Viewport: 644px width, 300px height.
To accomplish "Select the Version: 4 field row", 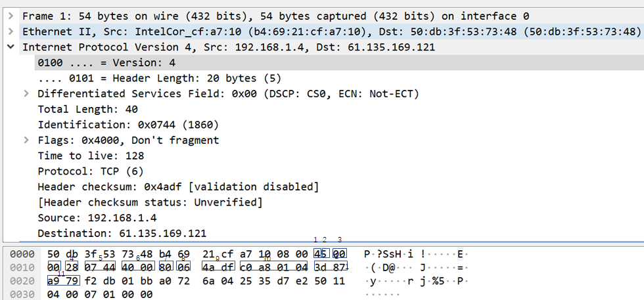I will click(x=106, y=63).
